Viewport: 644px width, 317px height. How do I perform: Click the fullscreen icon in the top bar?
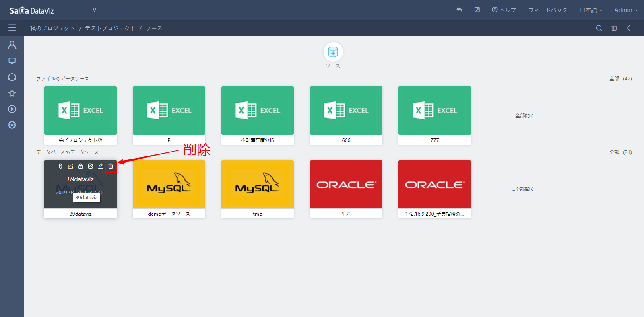click(477, 10)
